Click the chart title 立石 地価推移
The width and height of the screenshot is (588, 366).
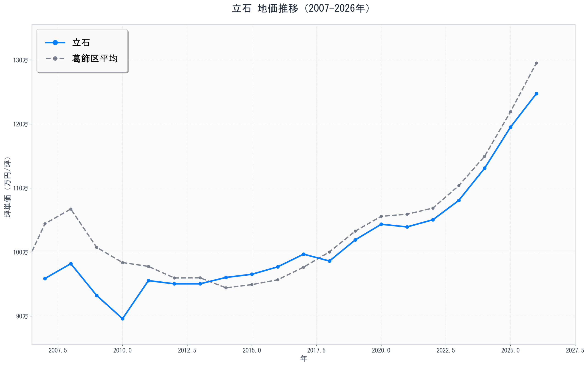[300, 9]
